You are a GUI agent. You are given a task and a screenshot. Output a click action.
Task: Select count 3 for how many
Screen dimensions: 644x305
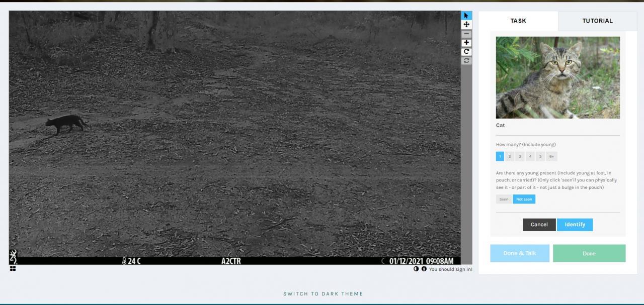point(520,156)
